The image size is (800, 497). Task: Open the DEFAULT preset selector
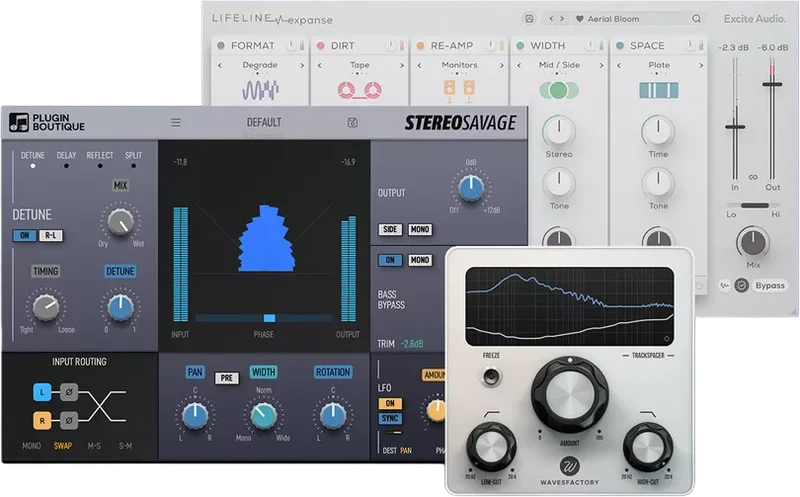[x=264, y=122]
